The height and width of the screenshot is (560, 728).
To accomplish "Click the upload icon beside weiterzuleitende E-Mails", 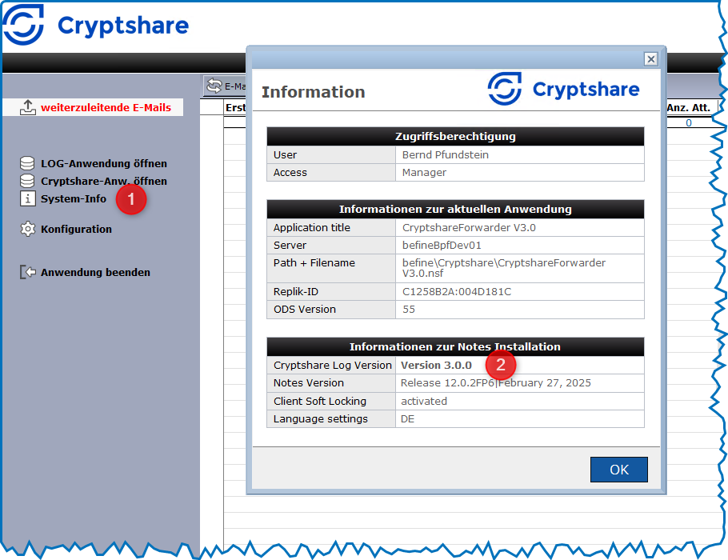I will (x=28, y=107).
